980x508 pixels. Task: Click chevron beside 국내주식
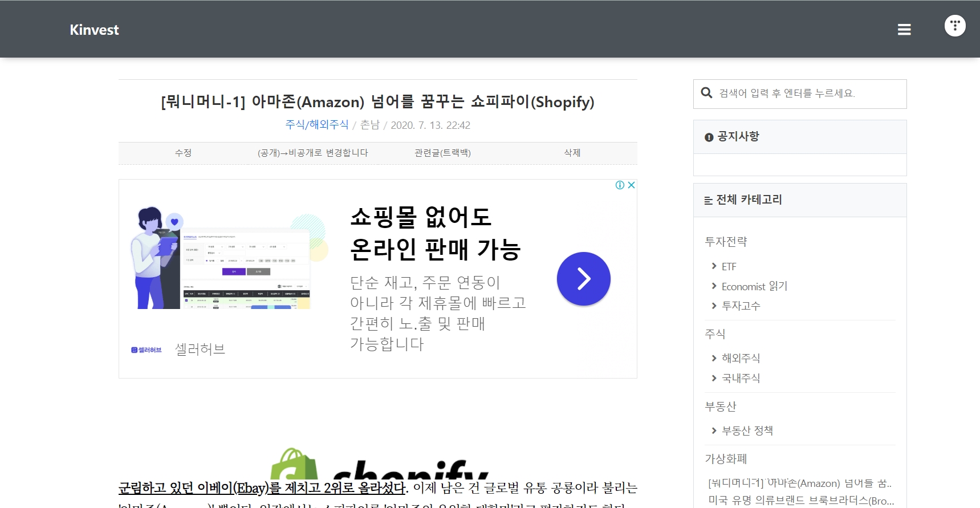[x=714, y=378]
